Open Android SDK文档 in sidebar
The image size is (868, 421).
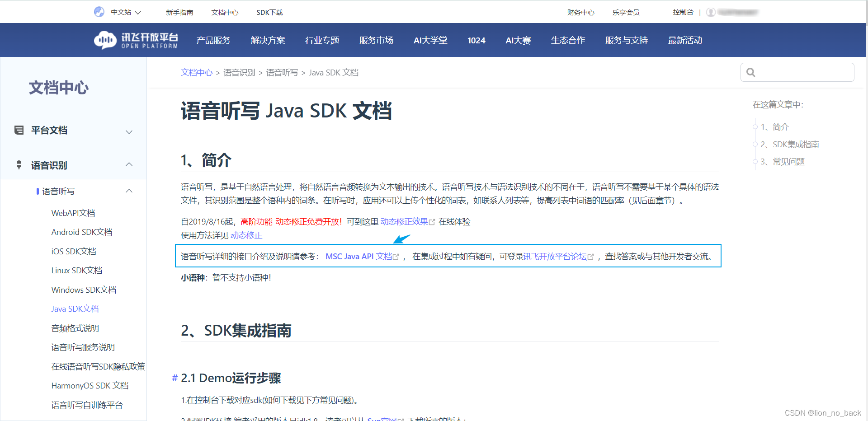[82, 232]
